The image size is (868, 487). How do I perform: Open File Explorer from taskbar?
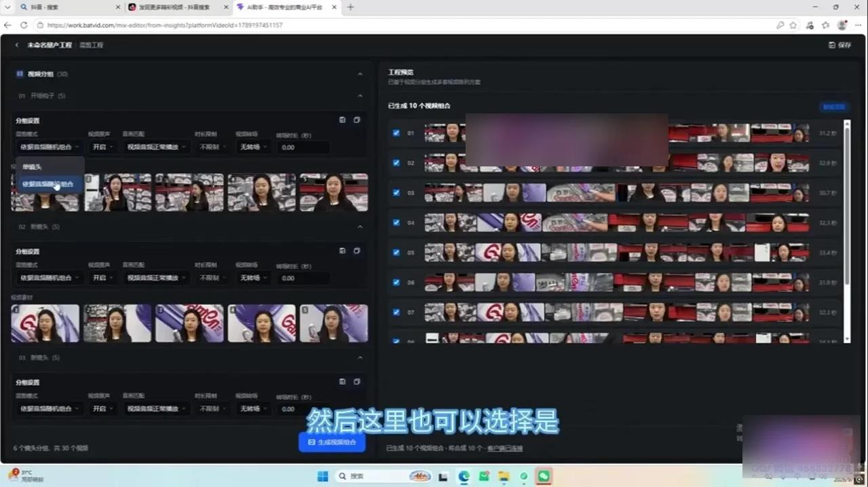(504, 476)
